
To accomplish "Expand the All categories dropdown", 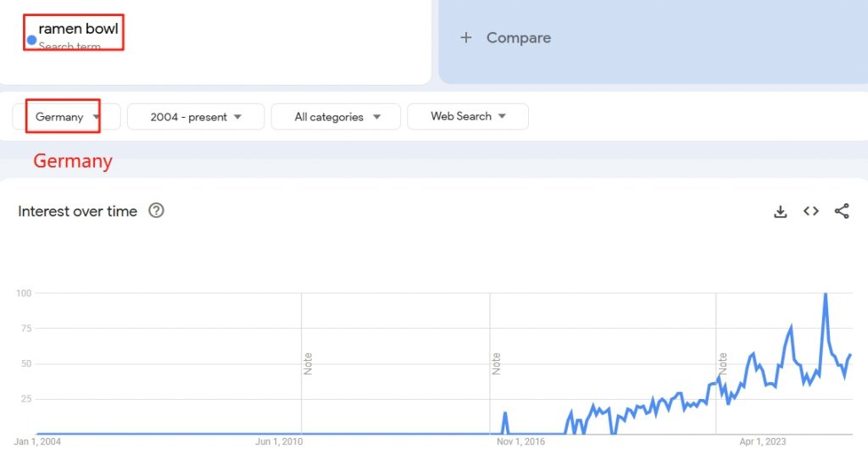I will (x=336, y=117).
